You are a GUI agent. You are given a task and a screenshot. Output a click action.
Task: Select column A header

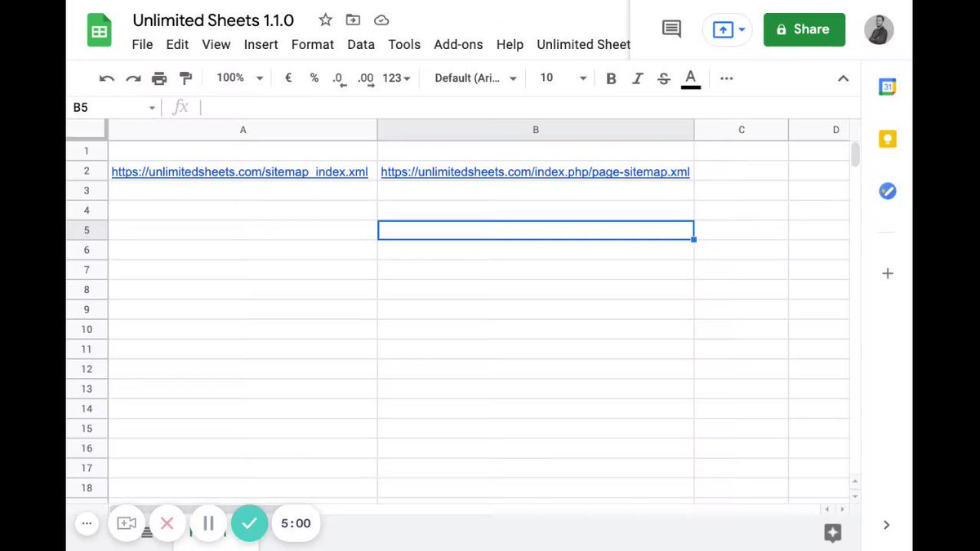243,130
